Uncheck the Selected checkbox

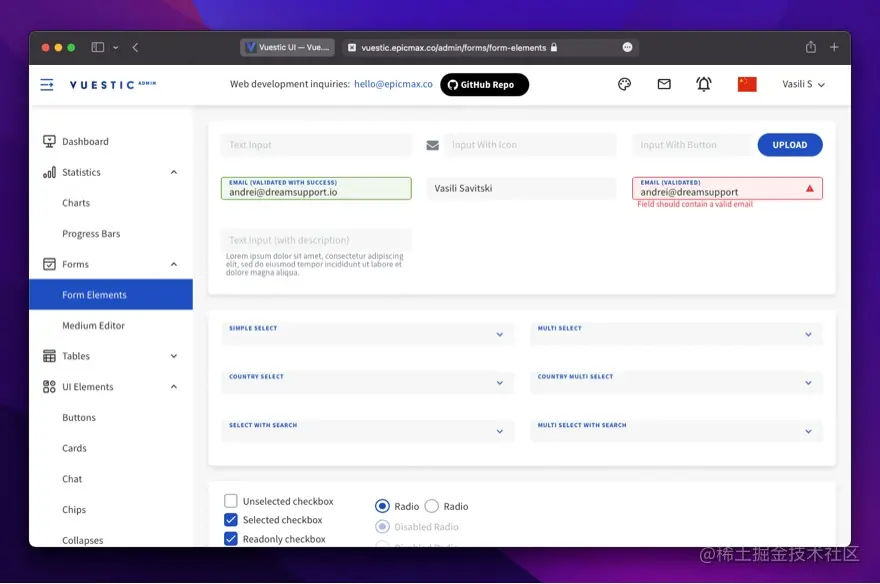pyautogui.click(x=230, y=520)
